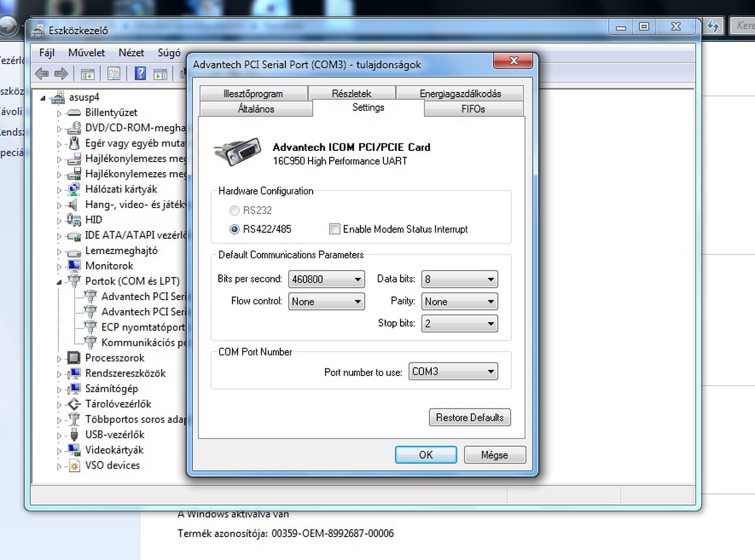Viewport: 755px width, 560px height.
Task: Open the Port number to use dropdown
Action: pyautogui.click(x=453, y=372)
